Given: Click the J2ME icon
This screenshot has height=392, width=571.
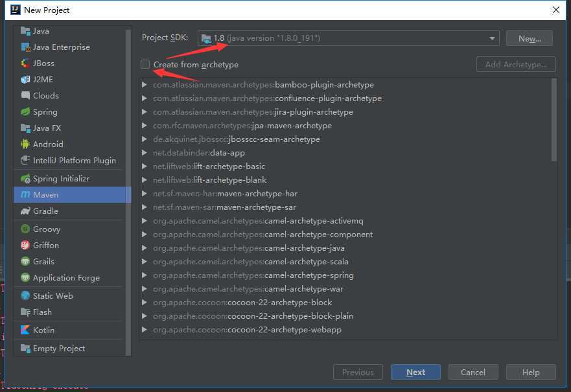Looking at the screenshot, I should pyautogui.click(x=25, y=79).
